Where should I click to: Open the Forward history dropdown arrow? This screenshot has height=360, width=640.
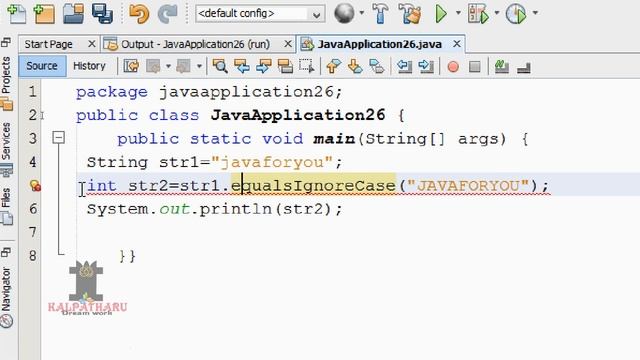pos(199,66)
